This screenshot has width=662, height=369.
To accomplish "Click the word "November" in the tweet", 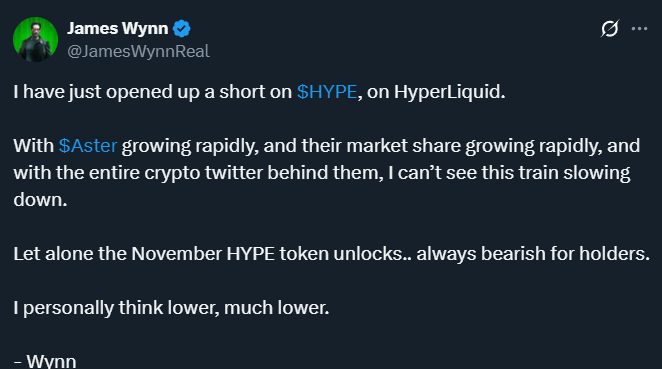I will (176, 254).
